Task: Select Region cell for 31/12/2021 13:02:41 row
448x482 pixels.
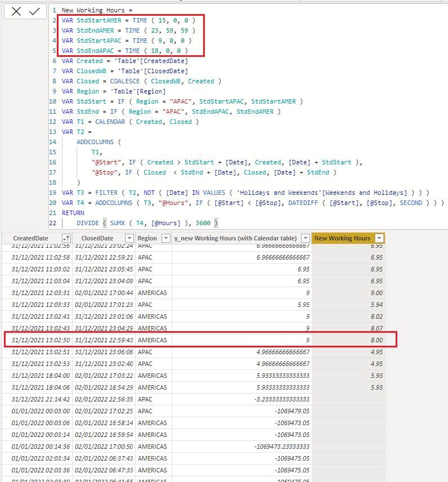Action: pos(153,316)
